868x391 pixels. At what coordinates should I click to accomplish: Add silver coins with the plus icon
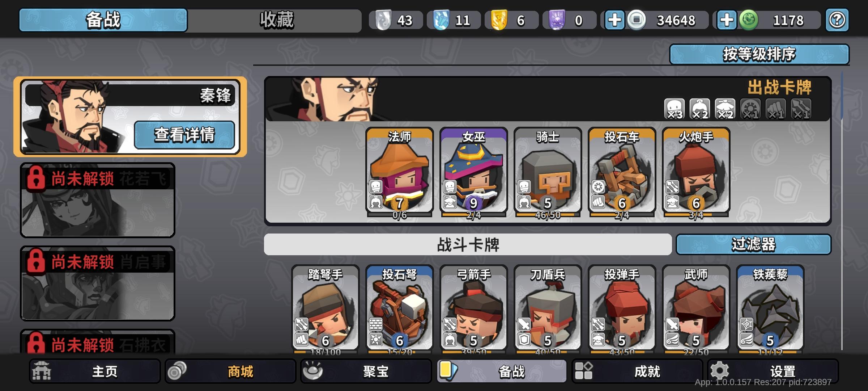click(614, 20)
